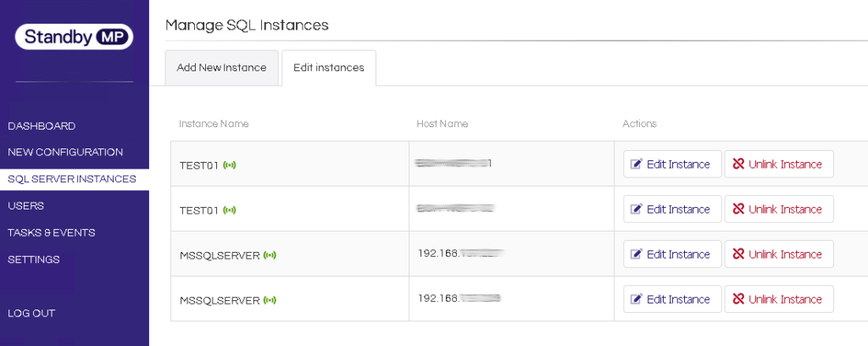The image size is (868, 346).
Task: Switch to the Add New Instance tab
Action: click(221, 68)
